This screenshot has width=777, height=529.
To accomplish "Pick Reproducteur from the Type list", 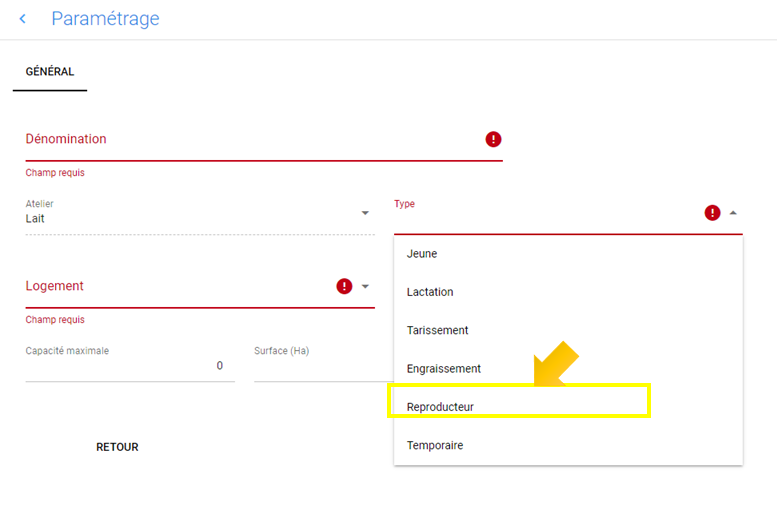I will (568, 407).
